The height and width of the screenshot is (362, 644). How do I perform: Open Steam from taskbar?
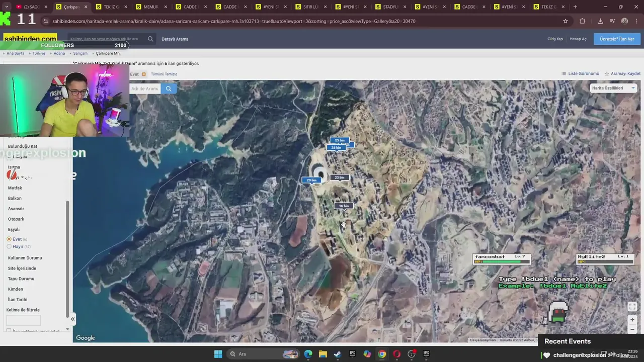338,354
